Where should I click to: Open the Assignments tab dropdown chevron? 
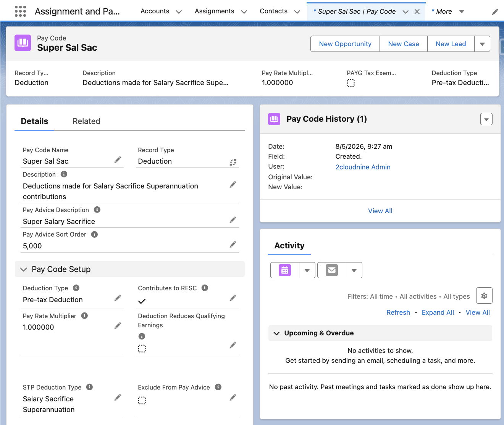click(x=244, y=12)
